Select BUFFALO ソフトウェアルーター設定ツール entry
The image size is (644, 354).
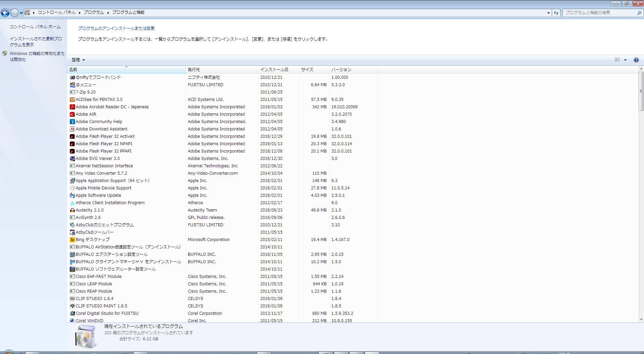click(x=222, y=269)
